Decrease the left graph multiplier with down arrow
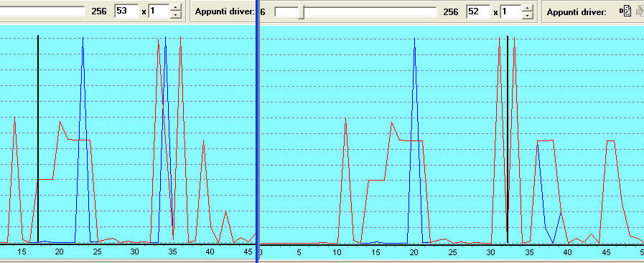Image resolution: width=644 pixels, height=263 pixels. 176,15
